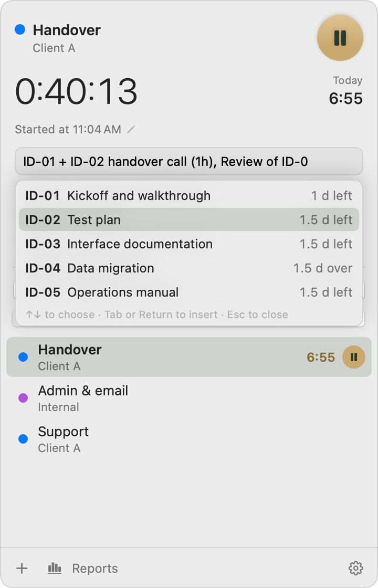The height and width of the screenshot is (588, 378).
Task: Click blue color dot for Support task
Action: tap(23, 439)
